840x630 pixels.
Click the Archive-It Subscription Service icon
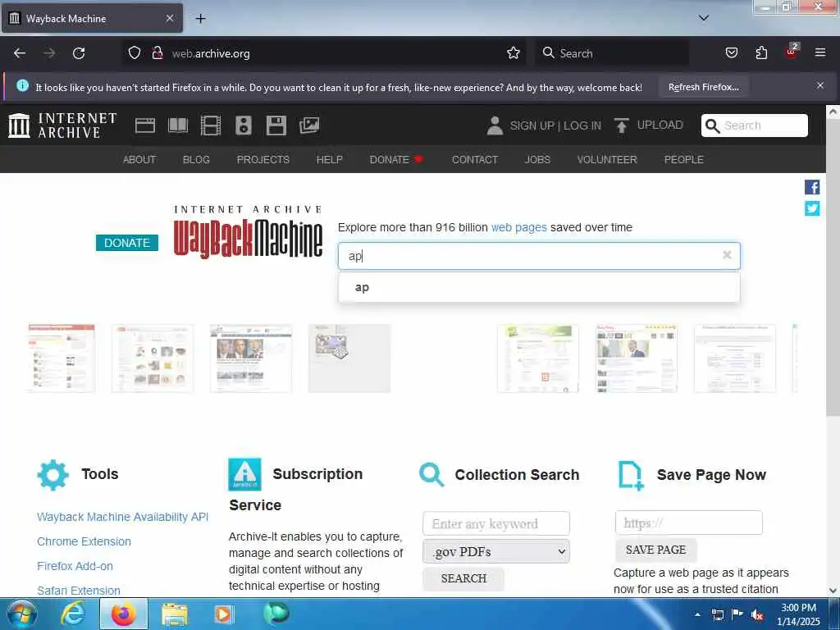(244, 474)
